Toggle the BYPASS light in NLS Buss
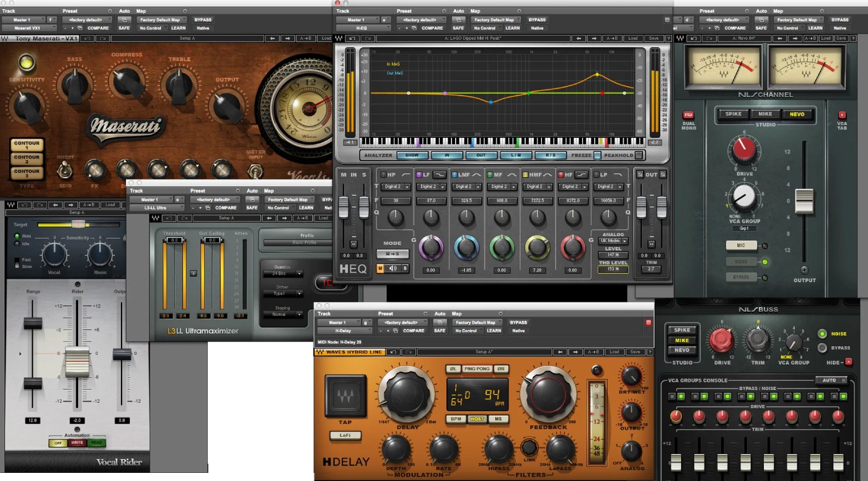Screen dimensions: 868x481 (x=822, y=348)
